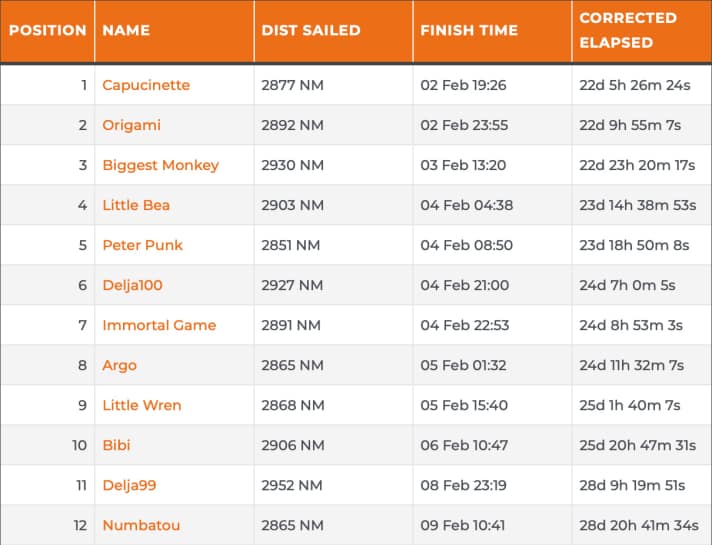Viewport: 712px width, 545px height.
Task: Open Biggest Monkey entry link
Action: pos(160,165)
